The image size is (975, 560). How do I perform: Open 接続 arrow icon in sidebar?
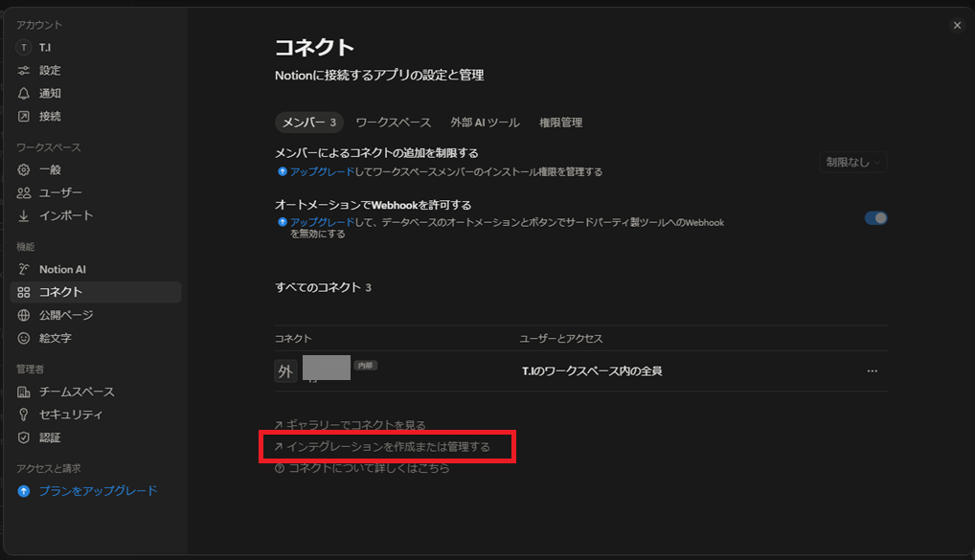(x=24, y=117)
